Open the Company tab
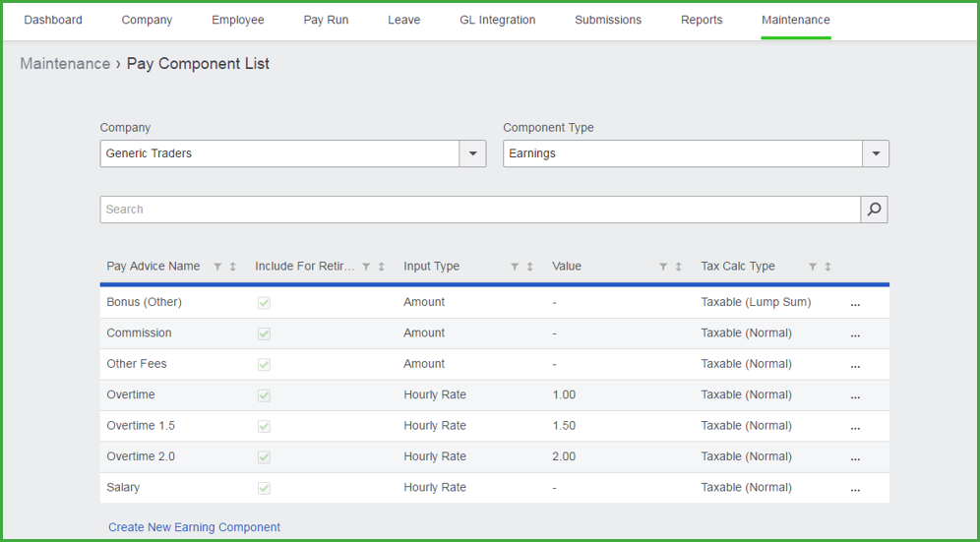980x542 pixels. click(147, 20)
